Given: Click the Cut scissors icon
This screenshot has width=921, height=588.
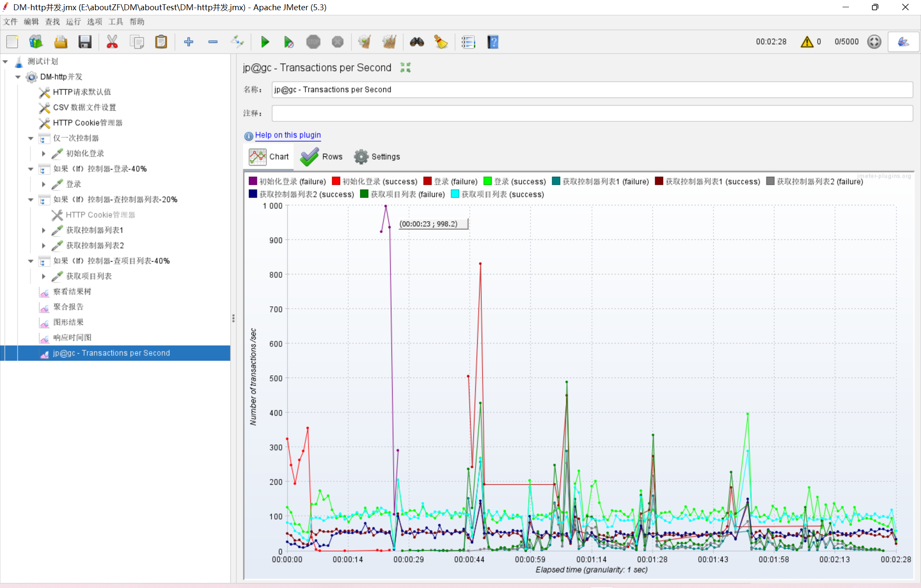Looking at the screenshot, I should pyautogui.click(x=112, y=42).
